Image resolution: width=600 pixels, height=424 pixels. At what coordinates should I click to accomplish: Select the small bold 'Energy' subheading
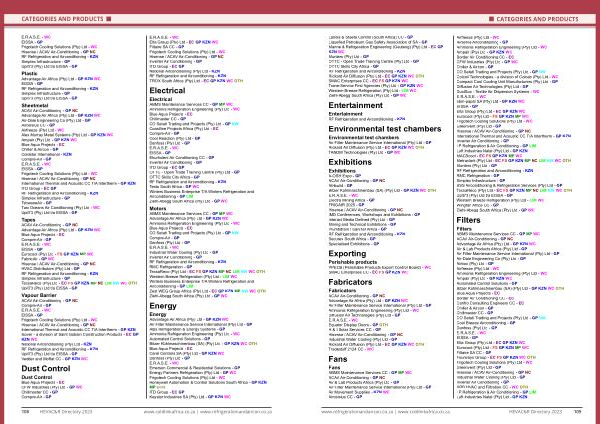coord(158,314)
